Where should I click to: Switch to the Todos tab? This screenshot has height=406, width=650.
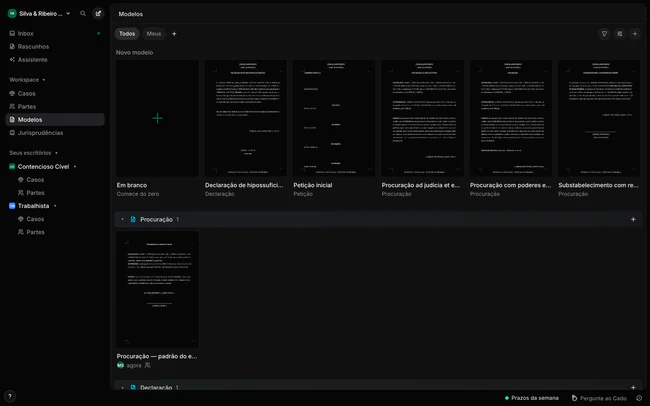point(127,34)
